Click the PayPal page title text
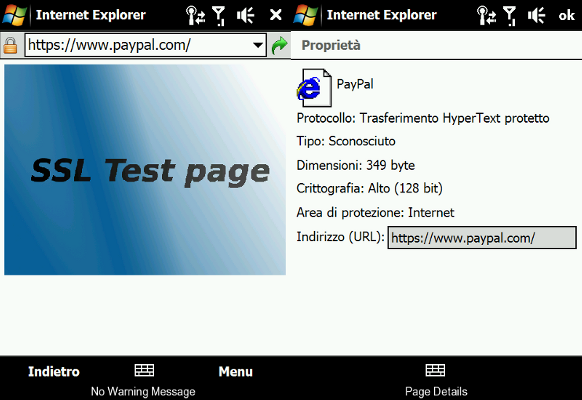The height and width of the screenshot is (400, 582). [355, 84]
